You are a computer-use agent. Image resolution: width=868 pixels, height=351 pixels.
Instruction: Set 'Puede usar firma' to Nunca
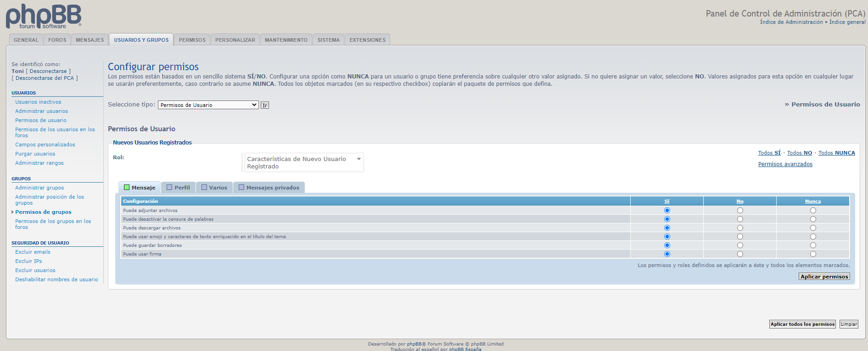point(813,254)
